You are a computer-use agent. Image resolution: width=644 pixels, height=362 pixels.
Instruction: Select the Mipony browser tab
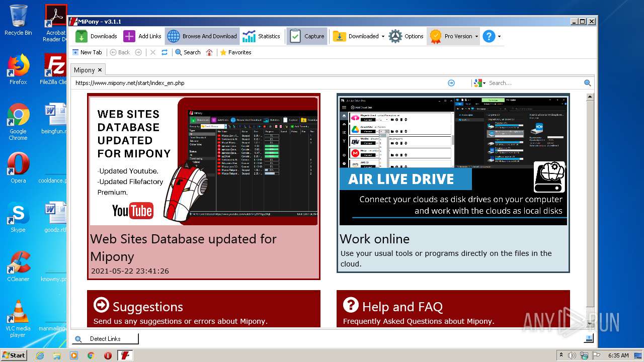click(x=84, y=70)
